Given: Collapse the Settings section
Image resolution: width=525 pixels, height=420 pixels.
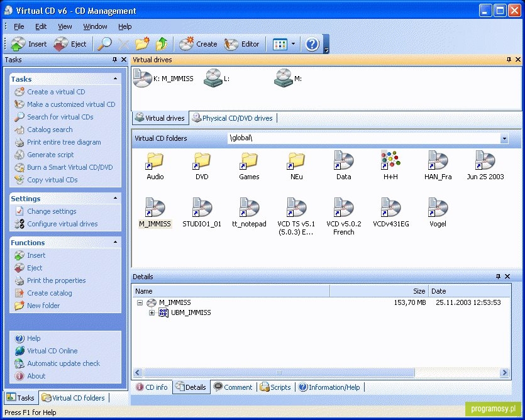Looking at the screenshot, I should [116, 198].
